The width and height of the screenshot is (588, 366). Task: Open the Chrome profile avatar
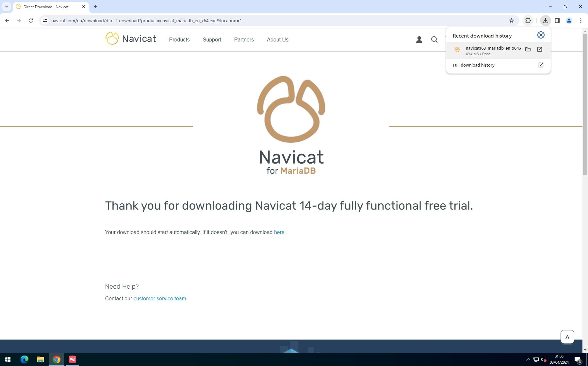pyautogui.click(x=569, y=21)
